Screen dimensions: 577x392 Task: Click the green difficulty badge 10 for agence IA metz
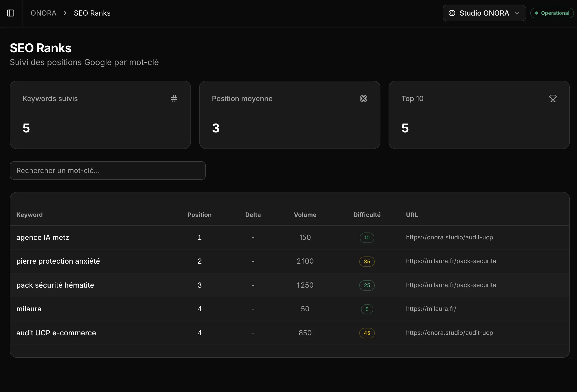click(x=367, y=237)
